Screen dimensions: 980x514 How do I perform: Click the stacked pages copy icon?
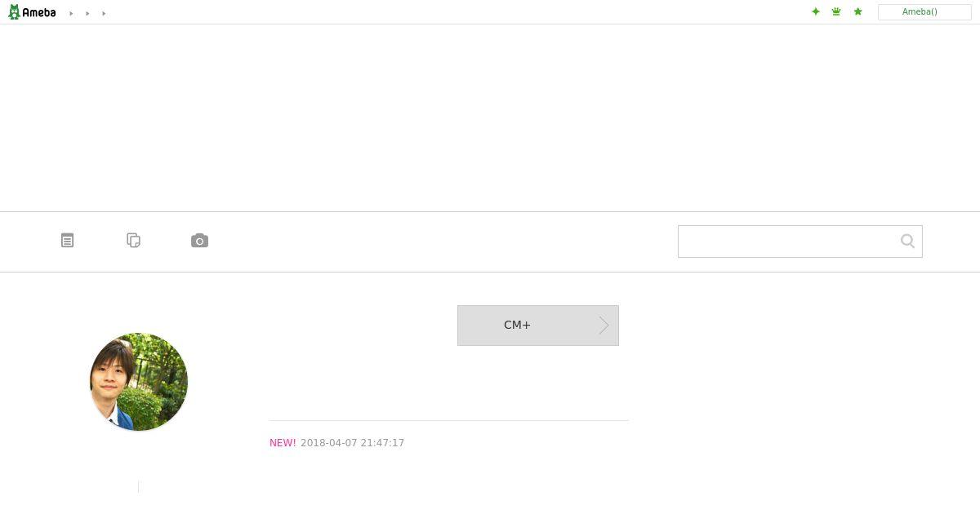pyautogui.click(x=134, y=241)
